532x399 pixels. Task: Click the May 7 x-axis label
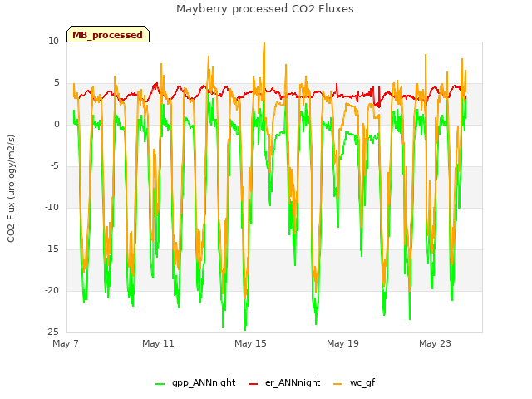65,343
